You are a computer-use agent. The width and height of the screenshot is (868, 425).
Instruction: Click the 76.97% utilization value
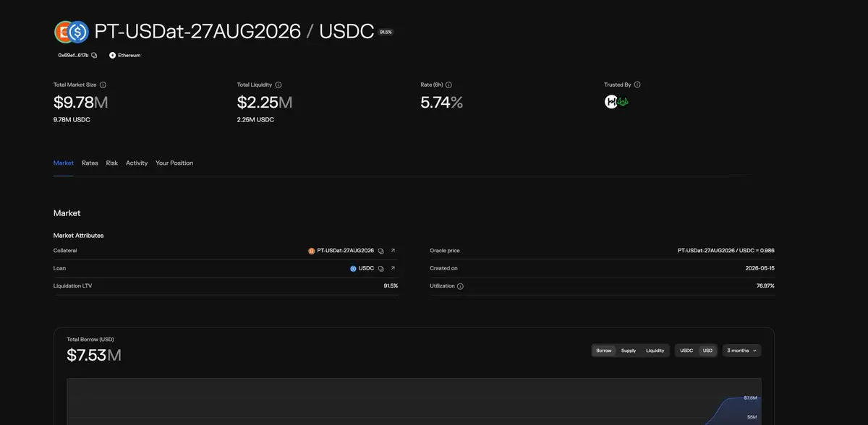[x=765, y=286]
